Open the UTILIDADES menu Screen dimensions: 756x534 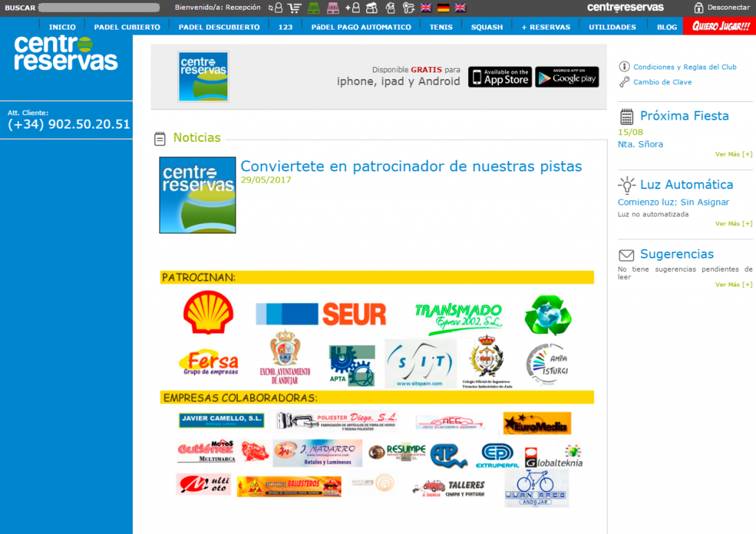(612, 27)
